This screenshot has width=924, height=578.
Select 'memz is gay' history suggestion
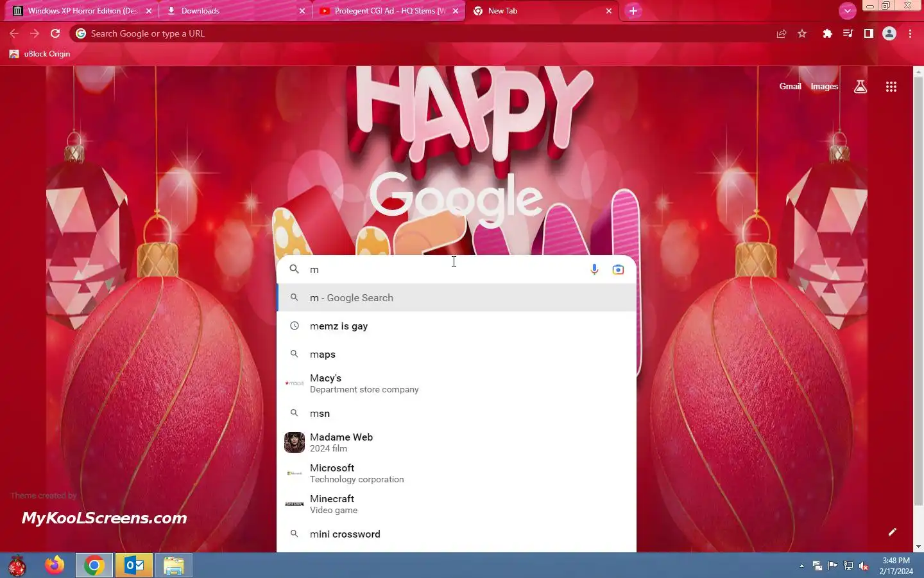[456, 326]
